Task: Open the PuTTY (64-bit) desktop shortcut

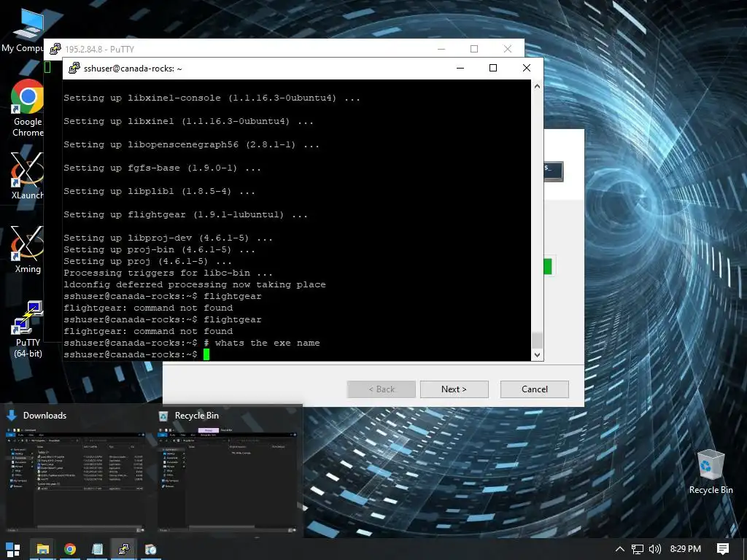Action: [27, 330]
